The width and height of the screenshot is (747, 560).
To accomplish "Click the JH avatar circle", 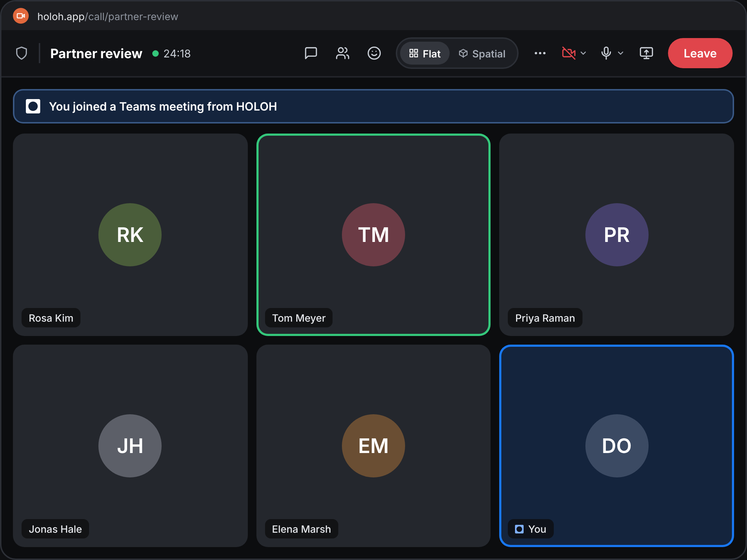I will (x=130, y=446).
